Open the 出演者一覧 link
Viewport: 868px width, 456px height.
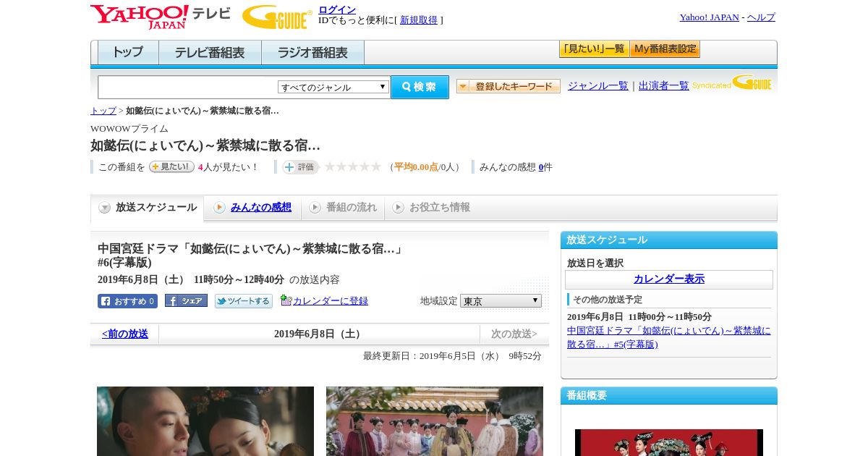pyautogui.click(x=664, y=86)
